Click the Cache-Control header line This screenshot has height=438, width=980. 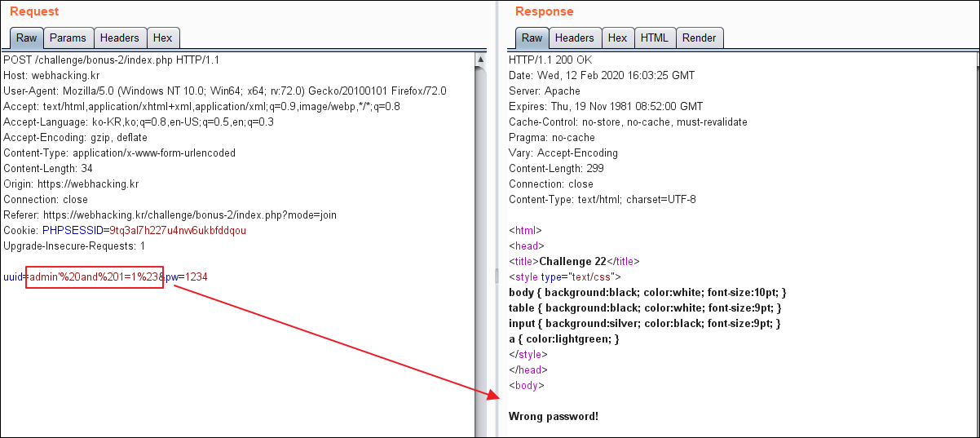pos(628,122)
